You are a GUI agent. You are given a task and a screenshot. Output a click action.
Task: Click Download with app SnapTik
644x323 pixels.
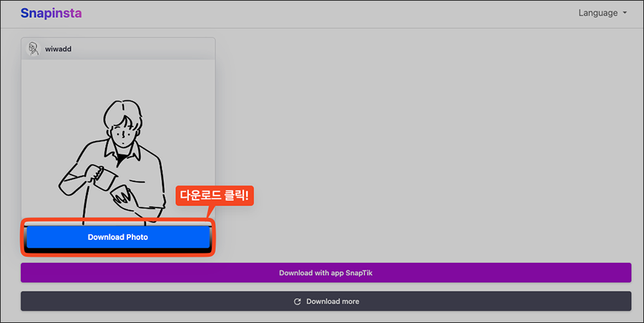326,273
